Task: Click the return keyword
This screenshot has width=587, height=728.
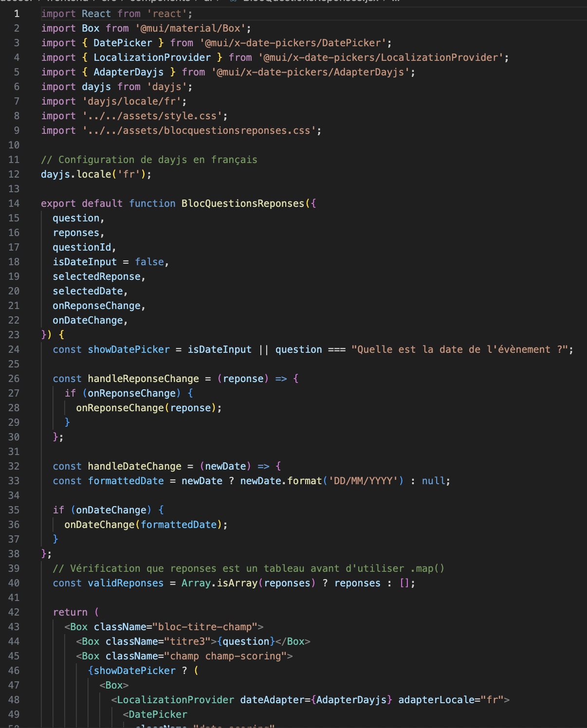Action: [x=70, y=612]
